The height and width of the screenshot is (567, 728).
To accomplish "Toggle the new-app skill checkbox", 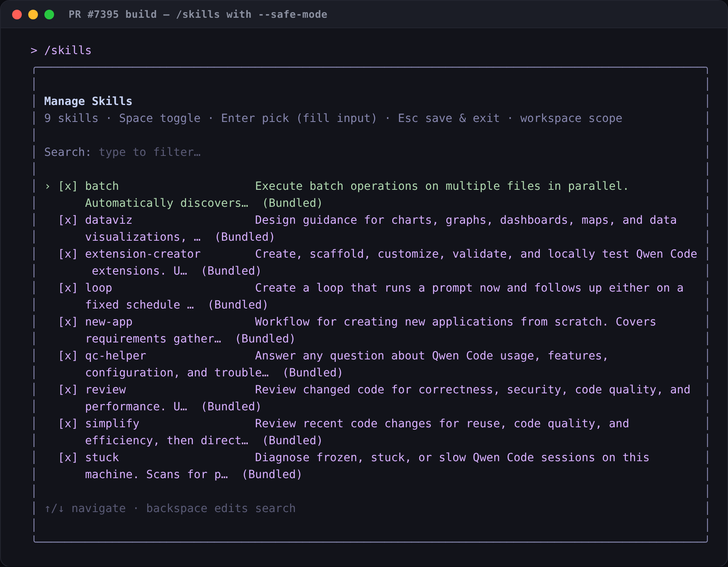I will (x=68, y=322).
